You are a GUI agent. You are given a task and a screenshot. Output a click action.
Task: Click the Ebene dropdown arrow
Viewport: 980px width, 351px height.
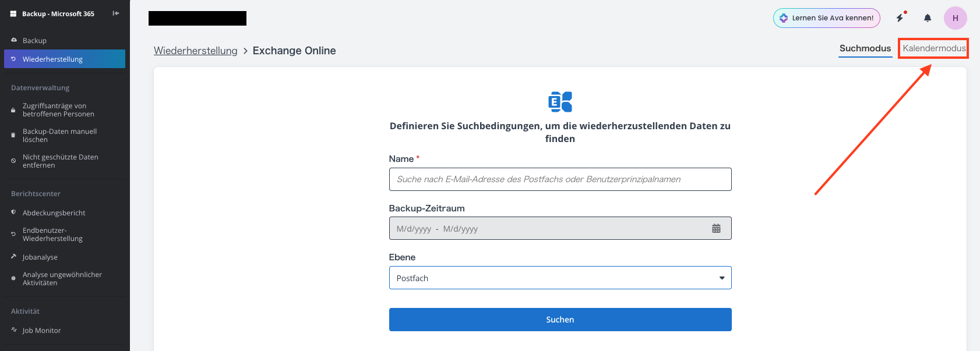coord(722,278)
